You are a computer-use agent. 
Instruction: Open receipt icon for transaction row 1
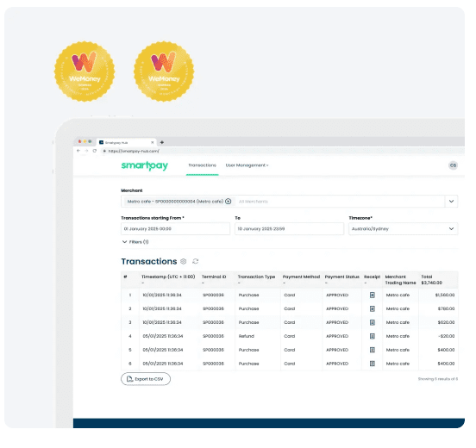pyautogui.click(x=373, y=295)
